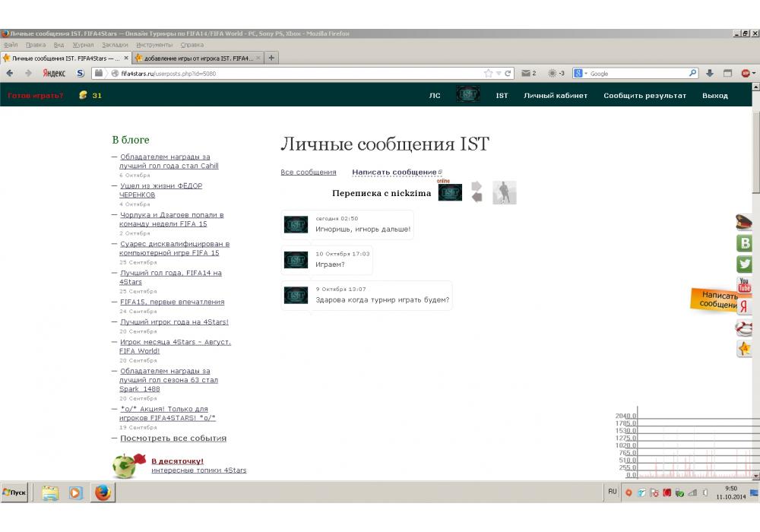Expand the address bar history dropdown arrow

tap(499, 74)
